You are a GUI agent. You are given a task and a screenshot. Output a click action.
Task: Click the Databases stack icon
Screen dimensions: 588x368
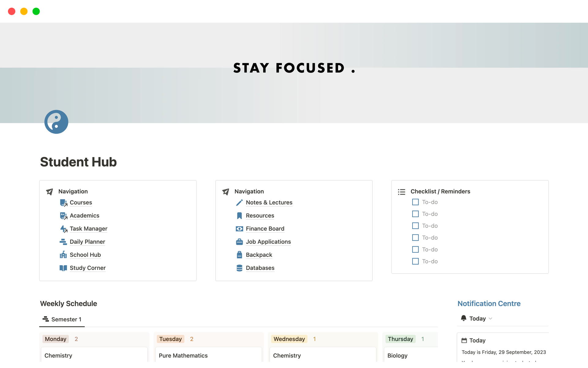tap(239, 268)
